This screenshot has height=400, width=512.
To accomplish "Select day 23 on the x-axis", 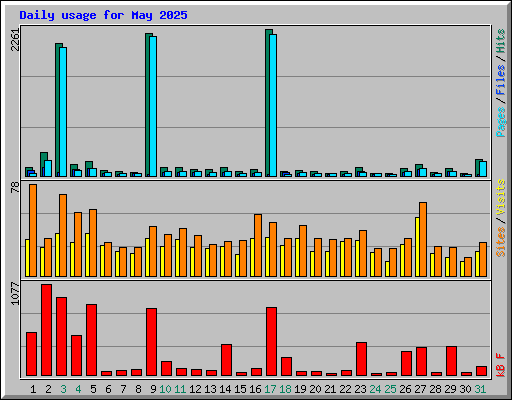I will point(360,389).
